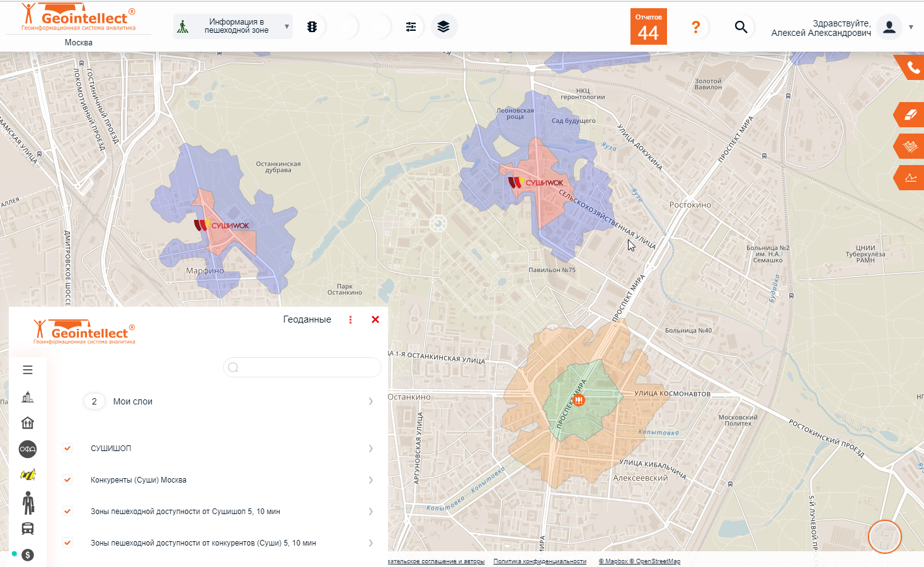This screenshot has height=567, width=924.
Task: Open the three-dot menu beside Геоданные
Action: pyautogui.click(x=350, y=319)
